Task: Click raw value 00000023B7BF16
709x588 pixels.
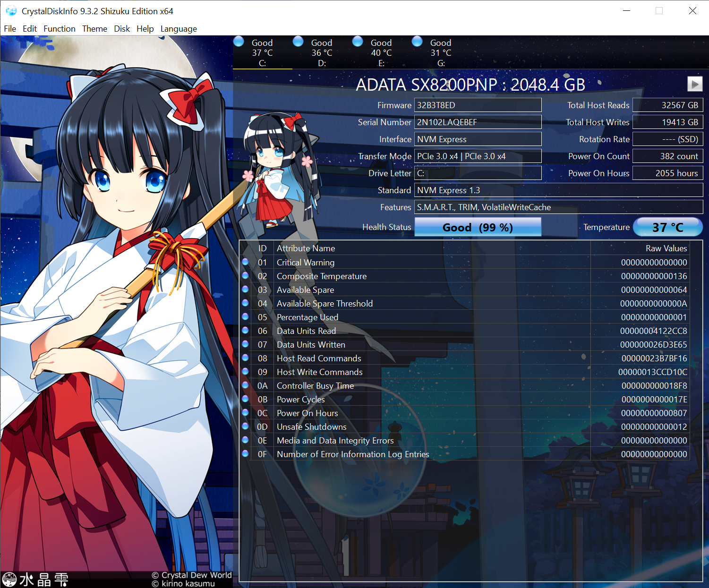Action: tap(654, 358)
